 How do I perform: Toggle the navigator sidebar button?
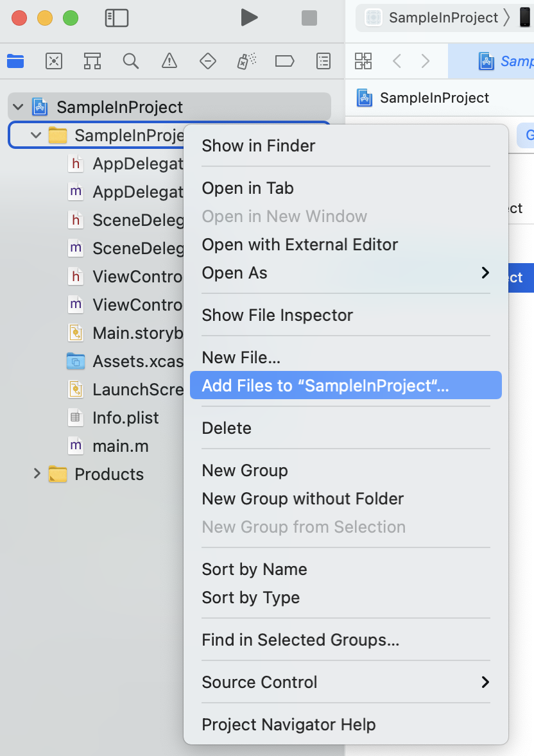tap(117, 18)
